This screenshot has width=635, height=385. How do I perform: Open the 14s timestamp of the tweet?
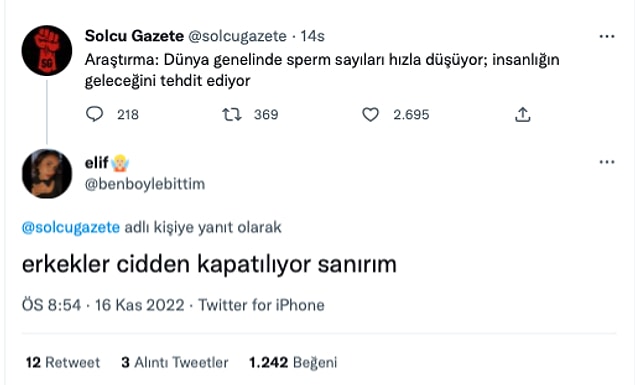click(312, 36)
